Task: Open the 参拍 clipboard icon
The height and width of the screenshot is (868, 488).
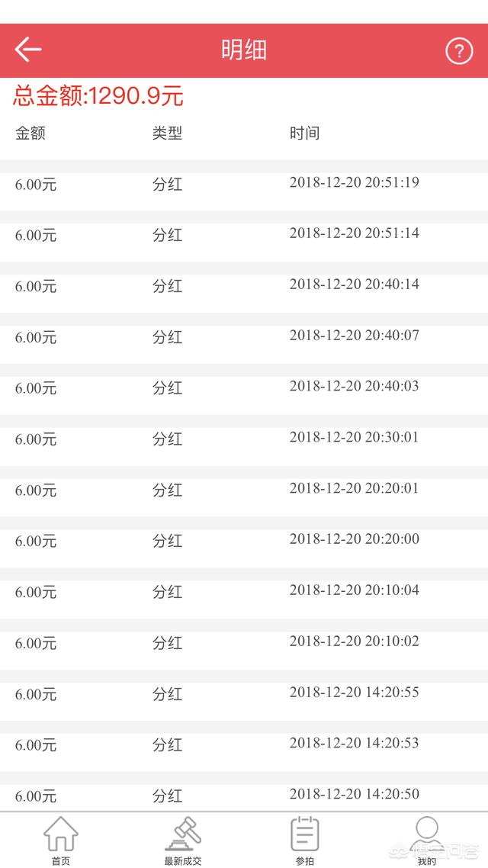Action: (x=306, y=834)
